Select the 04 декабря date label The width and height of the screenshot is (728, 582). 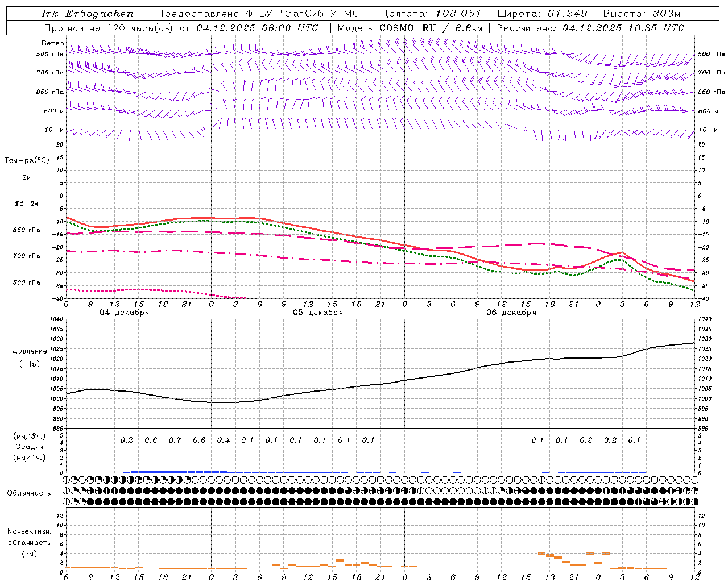click(x=125, y=313)
